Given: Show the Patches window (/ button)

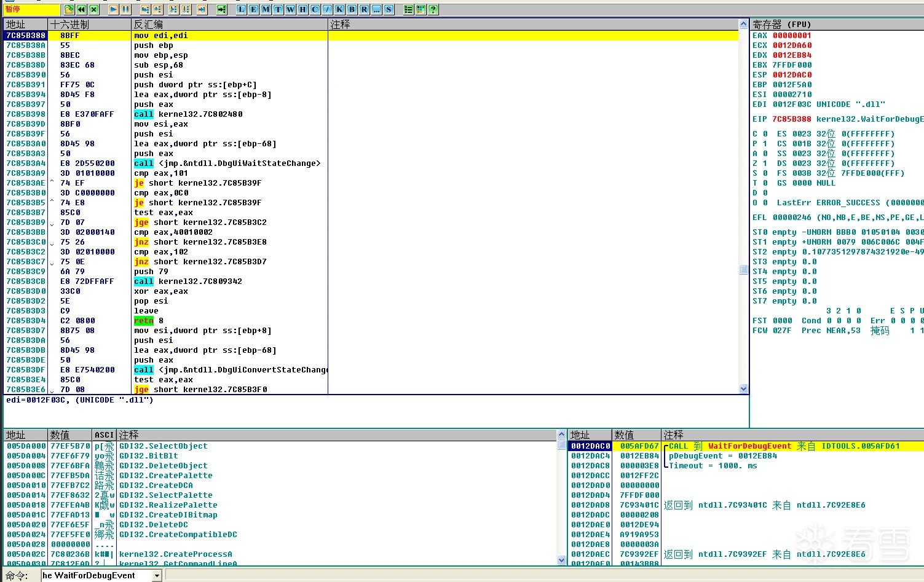Looking at the screenshot, I should 328,9.
